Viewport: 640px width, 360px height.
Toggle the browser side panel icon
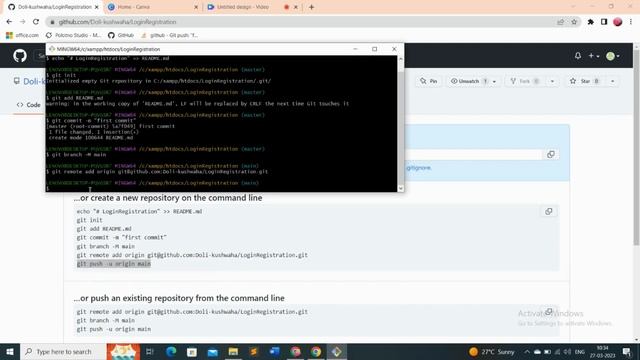click(x=604, y=22)
